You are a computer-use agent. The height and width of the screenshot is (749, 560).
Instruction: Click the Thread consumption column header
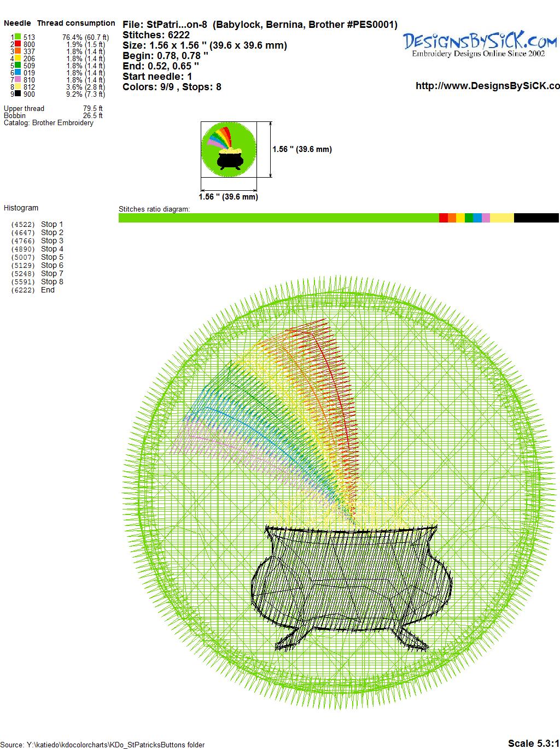click(76, 23)
